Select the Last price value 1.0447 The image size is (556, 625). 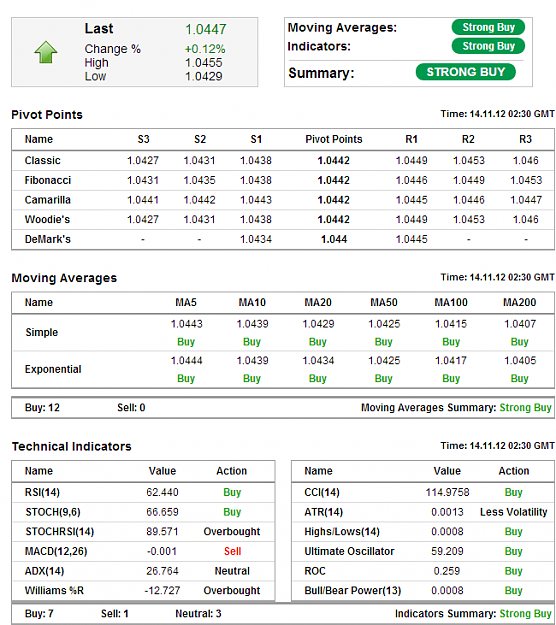pyautogui.click(x=206, y=29)
